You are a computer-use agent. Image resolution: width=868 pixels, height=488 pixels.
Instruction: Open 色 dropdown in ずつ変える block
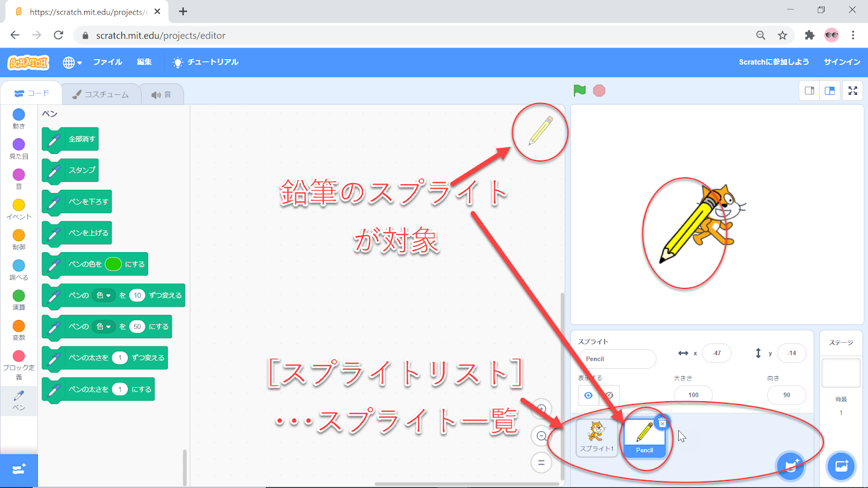tap(103, 296)
